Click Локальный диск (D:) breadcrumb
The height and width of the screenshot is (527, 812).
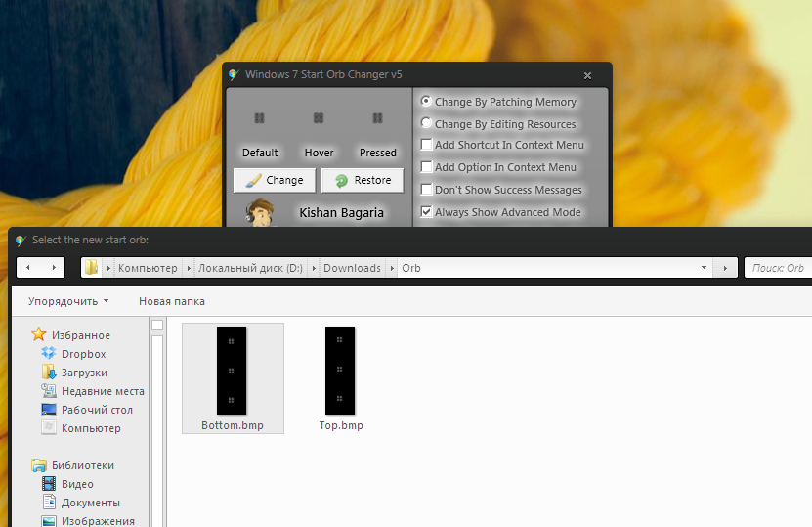251,268
